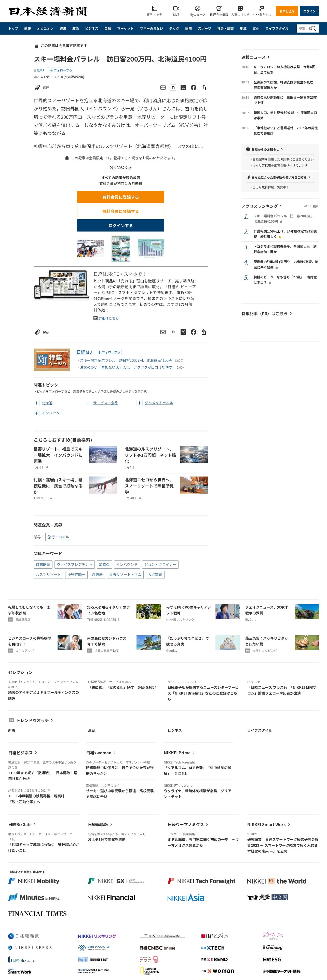
Task: Open the NIKKEI Mobility logo link
Action: point(34,881)
